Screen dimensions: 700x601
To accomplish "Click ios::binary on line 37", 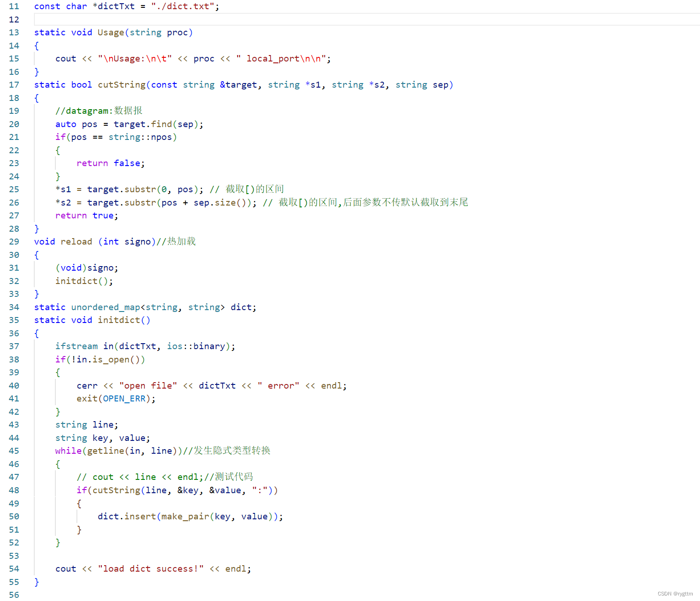I will pos(196,346).
